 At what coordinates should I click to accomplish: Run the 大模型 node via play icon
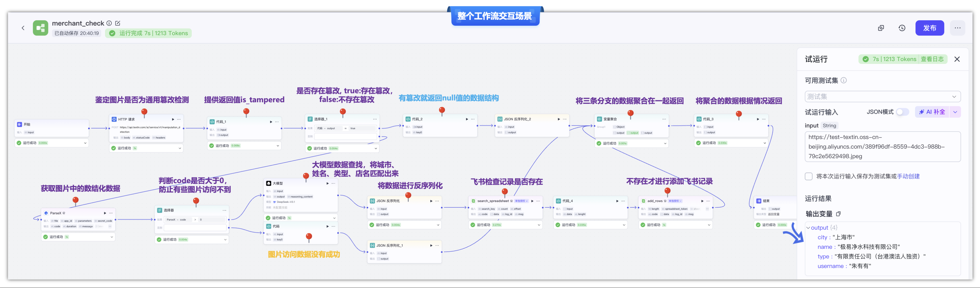[x=328, y=183]
